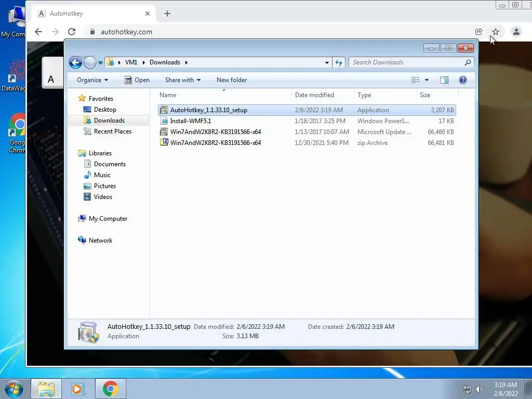Select the zip Archive Win7AndW2K8R2 file

click(x=307, y=143)
